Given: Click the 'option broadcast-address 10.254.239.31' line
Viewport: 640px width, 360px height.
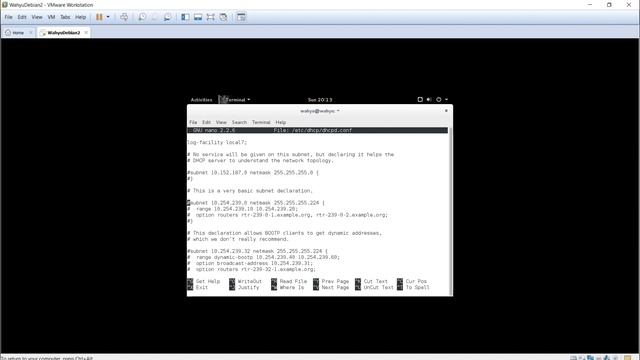Looking at the screenshot, I should coord(250,263).
